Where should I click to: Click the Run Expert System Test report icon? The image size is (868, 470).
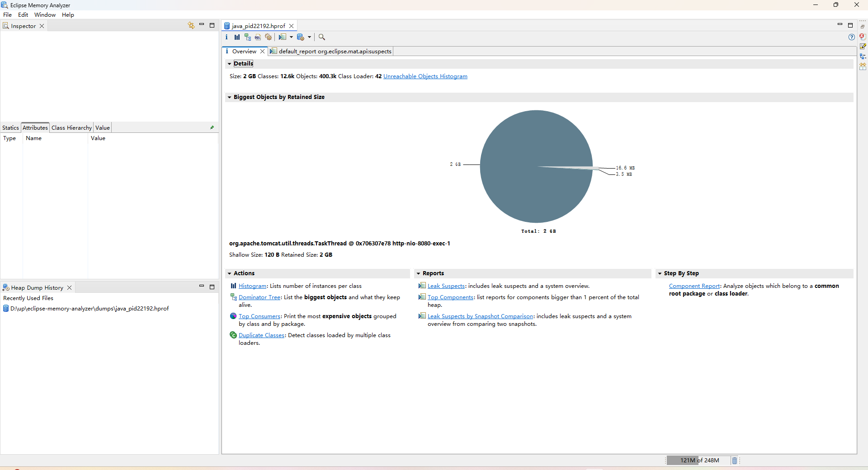[x=283, y=37]
